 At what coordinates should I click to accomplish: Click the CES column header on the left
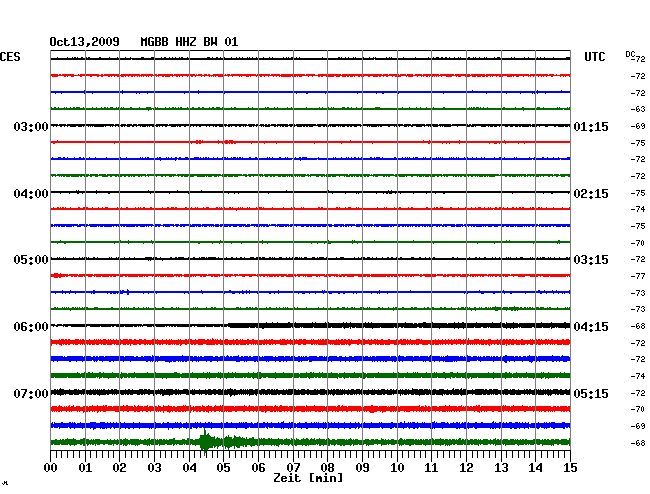click(10, 57)
